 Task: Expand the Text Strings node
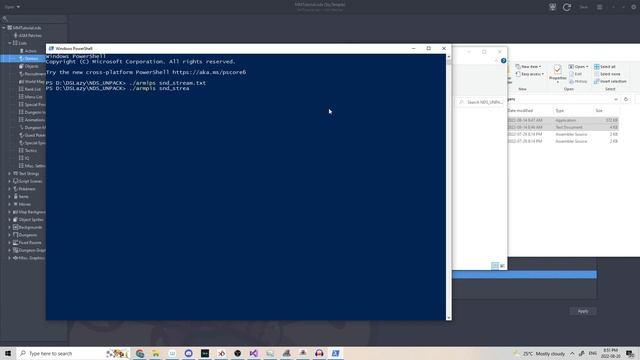click(x=10, y=173)
